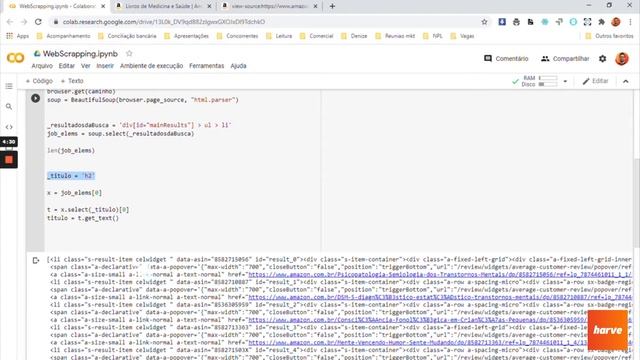This screenshot has width=640, height=360.
Task: Add a code cell with + Código
Action: tap(39, 81)
